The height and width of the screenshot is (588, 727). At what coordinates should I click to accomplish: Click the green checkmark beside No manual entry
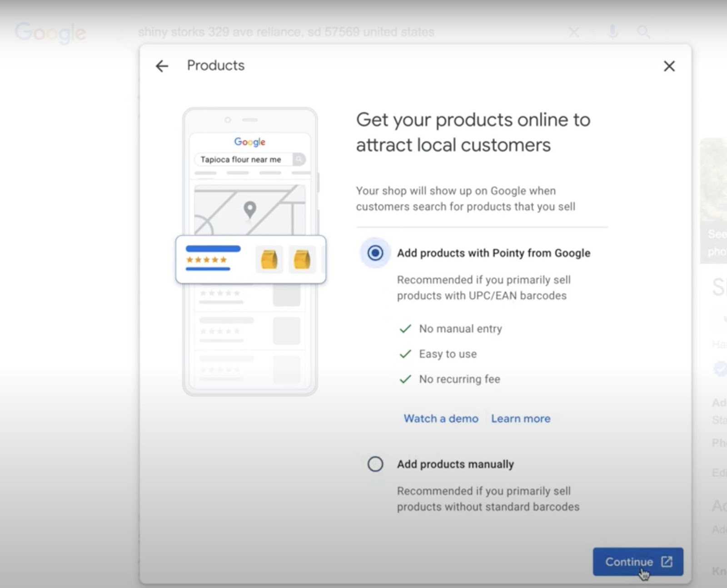tap(405, 329)
